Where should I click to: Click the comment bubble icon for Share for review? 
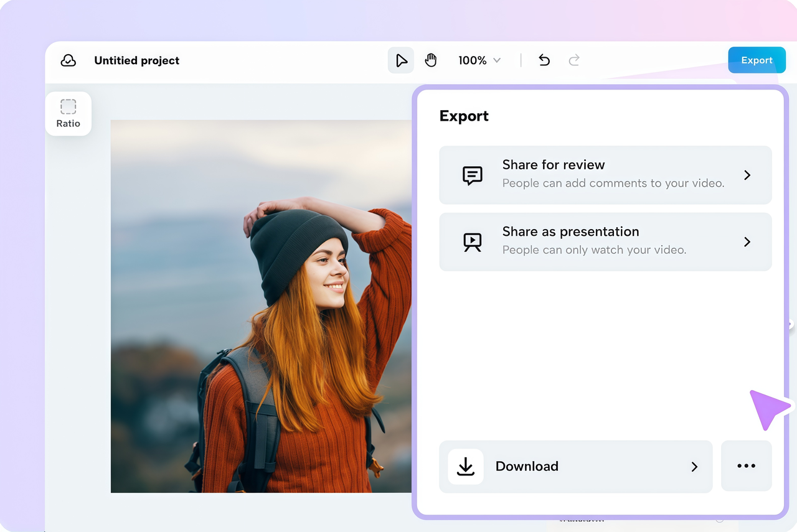(472, 175)
